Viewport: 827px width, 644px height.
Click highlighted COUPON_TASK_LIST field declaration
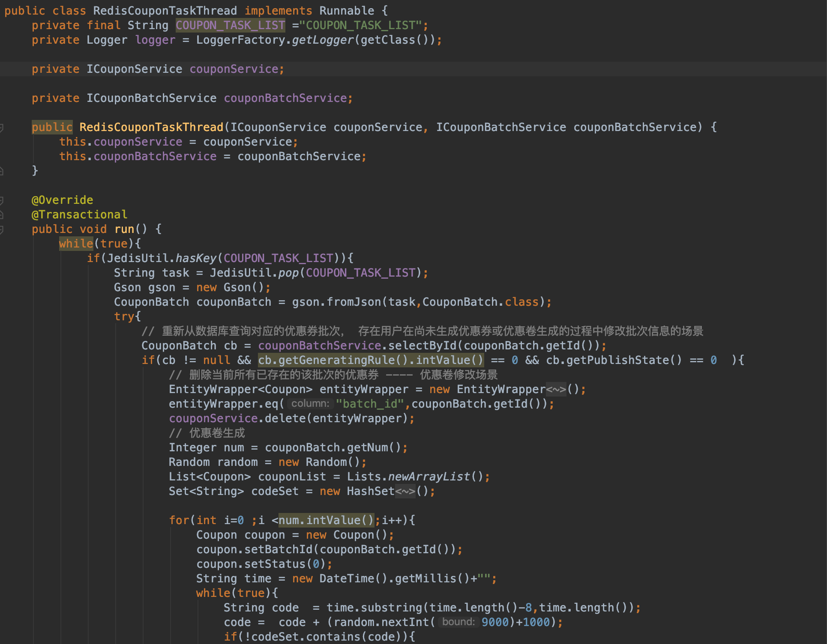point(230,26)
